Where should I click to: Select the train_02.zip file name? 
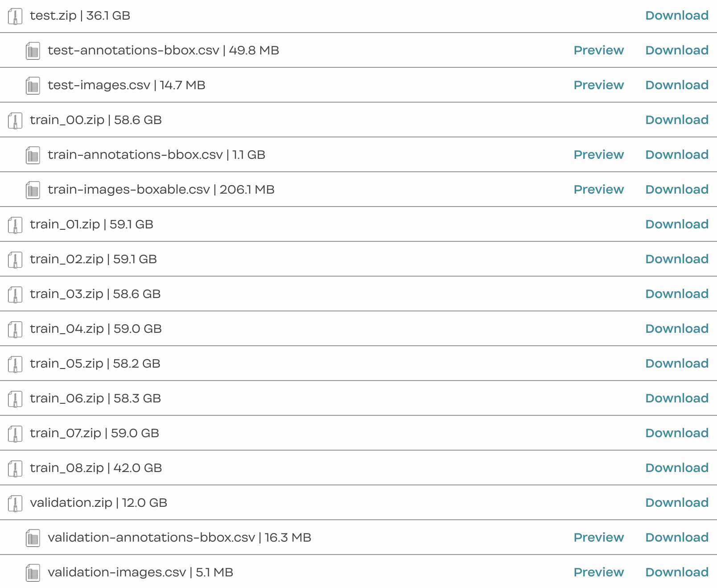pyautogui.click(x=66, y=259)
